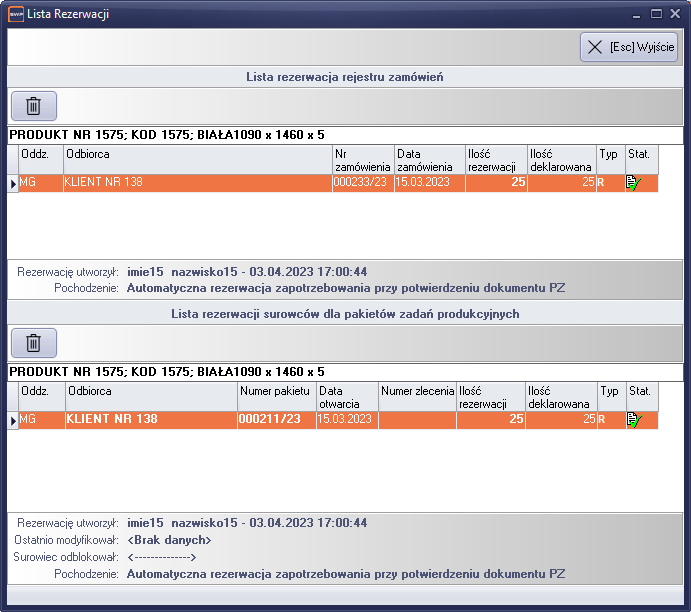Click the status icon in the order reservation row
Viewport: 691px width, 612px height.
click(633, 183)
